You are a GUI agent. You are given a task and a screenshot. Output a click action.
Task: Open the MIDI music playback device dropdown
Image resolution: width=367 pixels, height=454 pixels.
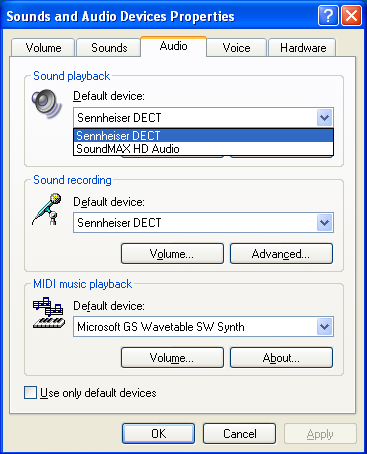(x=324, y=327)
